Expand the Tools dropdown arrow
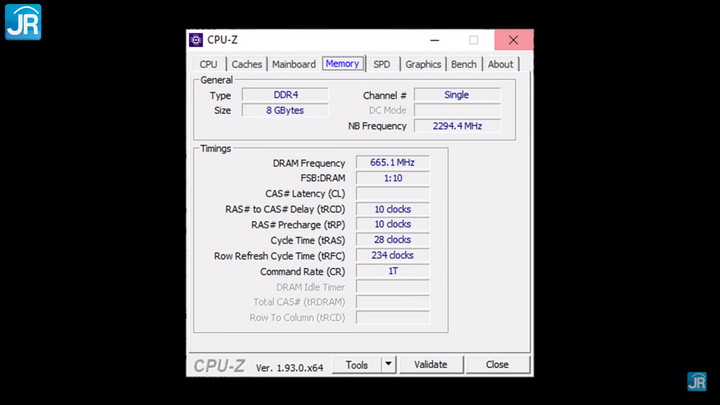This screenshot has height=405, width=720. 389,365
